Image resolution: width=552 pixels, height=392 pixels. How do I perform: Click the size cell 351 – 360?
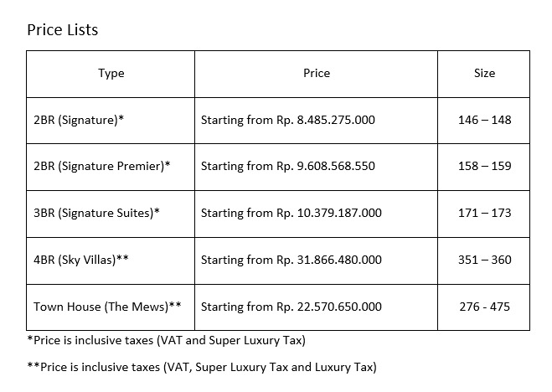[x=484, y=260]
